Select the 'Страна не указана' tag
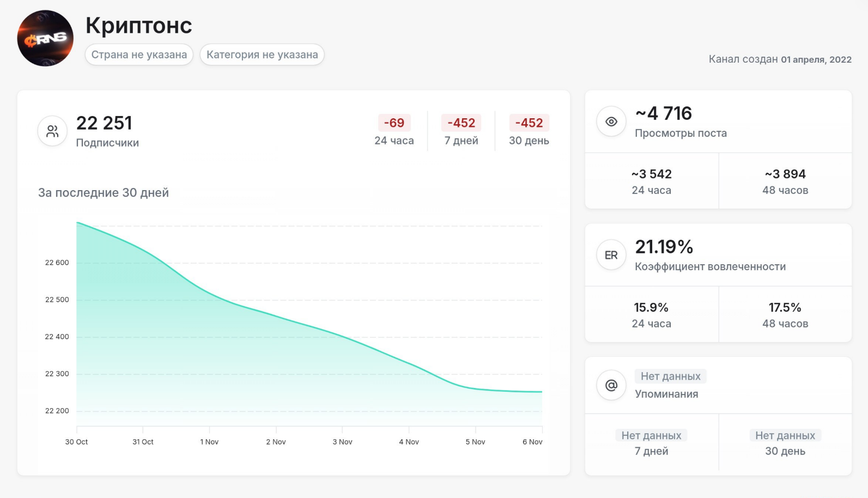 139,54
